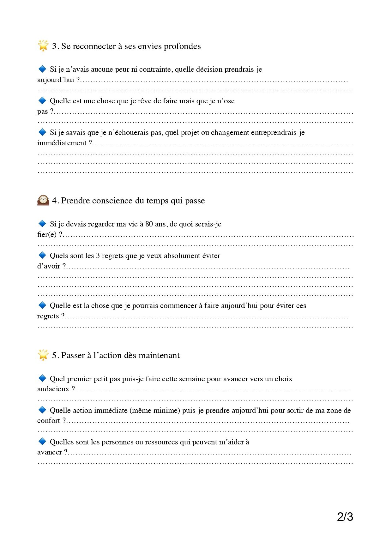Click blue diamond before 'Quelles sont les personnes'
Screen dimensions: 392x554
point(42,441)
